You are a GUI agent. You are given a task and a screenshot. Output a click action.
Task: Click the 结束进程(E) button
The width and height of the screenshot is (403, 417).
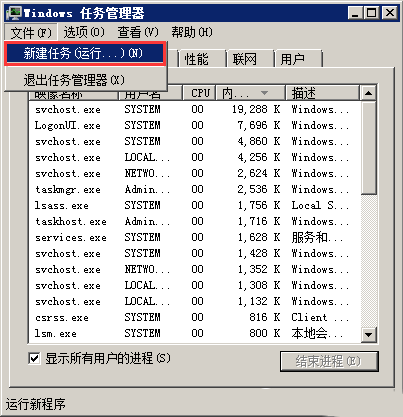coord(329,361)
